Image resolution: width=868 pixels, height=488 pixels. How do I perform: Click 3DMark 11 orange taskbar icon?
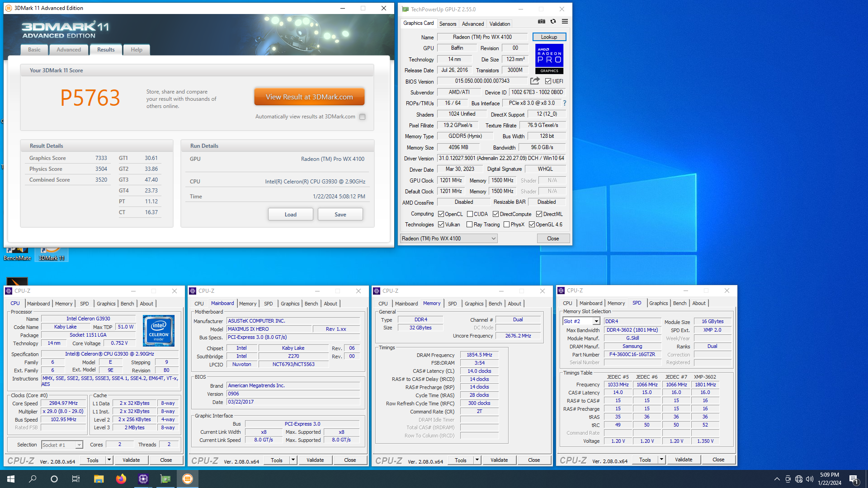pyautogui.click(x=188, y=479)
